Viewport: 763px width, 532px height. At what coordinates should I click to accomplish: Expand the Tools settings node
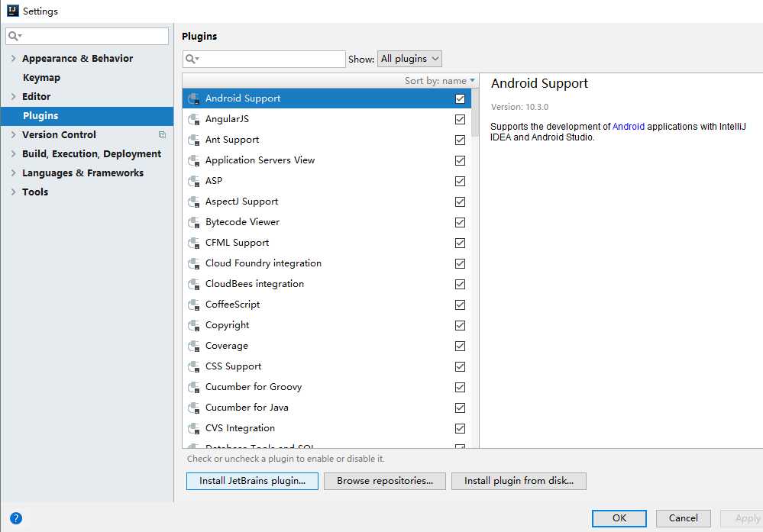pos(13,192)
